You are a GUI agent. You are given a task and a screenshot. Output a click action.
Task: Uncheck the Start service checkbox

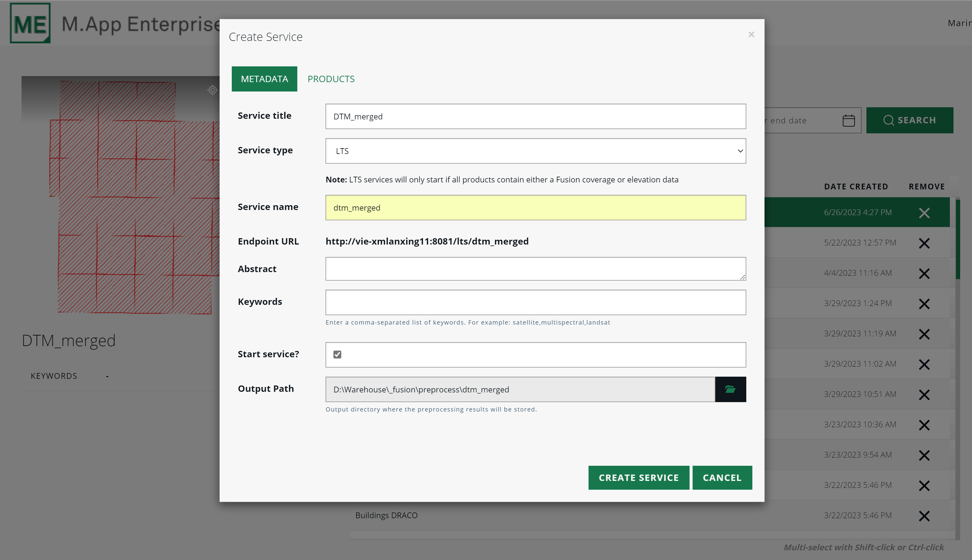click(x=337, y=354)
